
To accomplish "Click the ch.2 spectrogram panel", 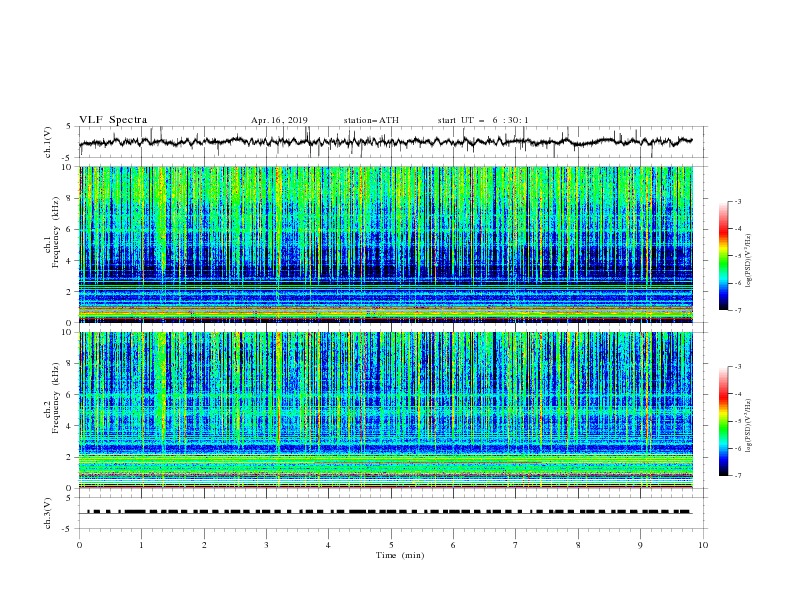I will point(386,410).
